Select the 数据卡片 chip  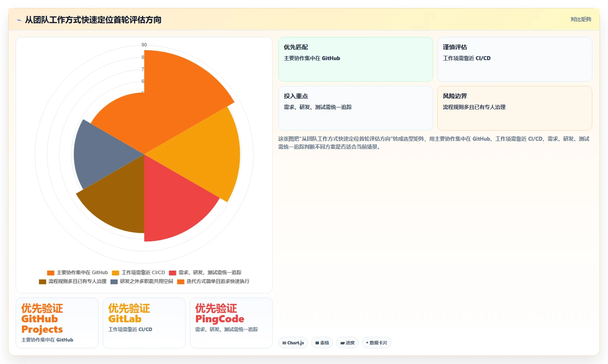(x=377, y=343)
